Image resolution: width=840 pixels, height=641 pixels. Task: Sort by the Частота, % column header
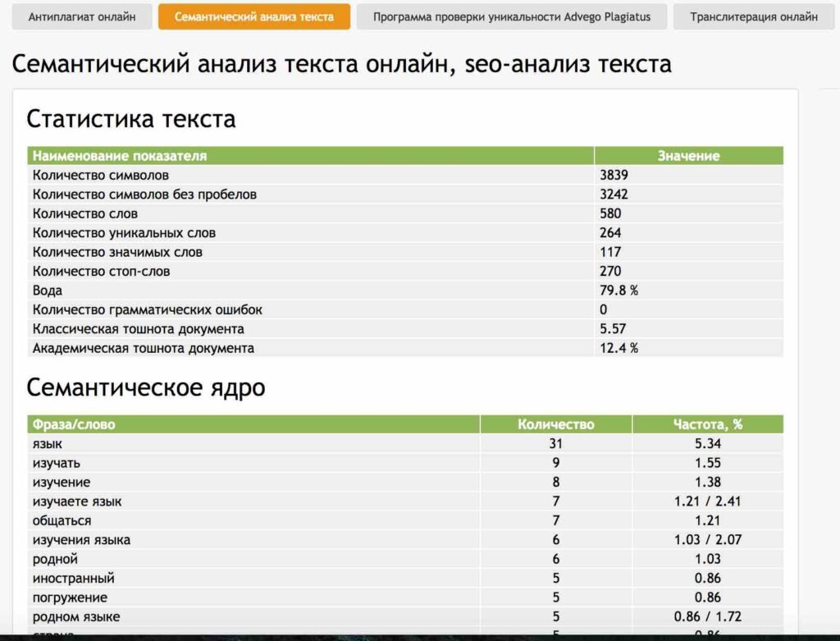(709, 424)
